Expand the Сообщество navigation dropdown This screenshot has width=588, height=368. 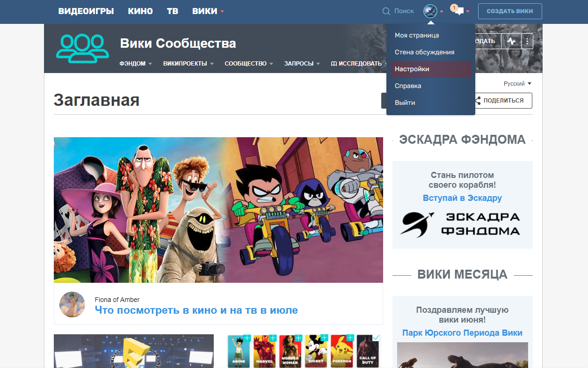pos(271,64)
